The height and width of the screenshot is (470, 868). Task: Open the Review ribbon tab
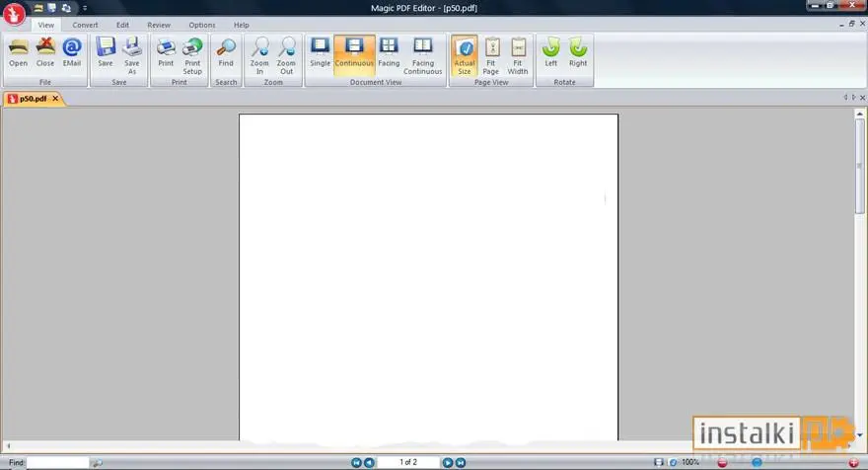click(159, 25)
